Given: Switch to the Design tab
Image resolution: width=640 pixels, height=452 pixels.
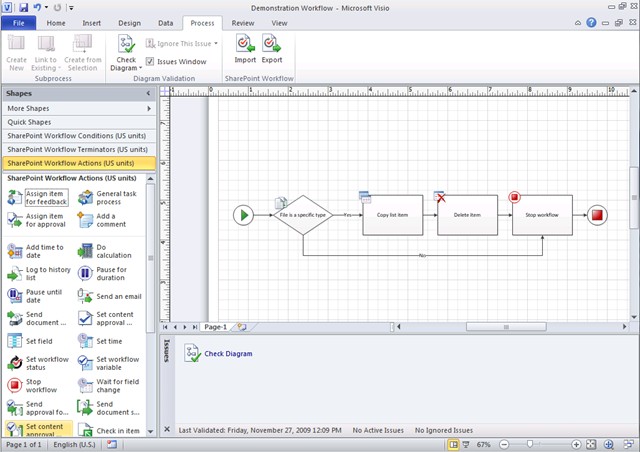Looking at the screenshot, I should [129, 23].
